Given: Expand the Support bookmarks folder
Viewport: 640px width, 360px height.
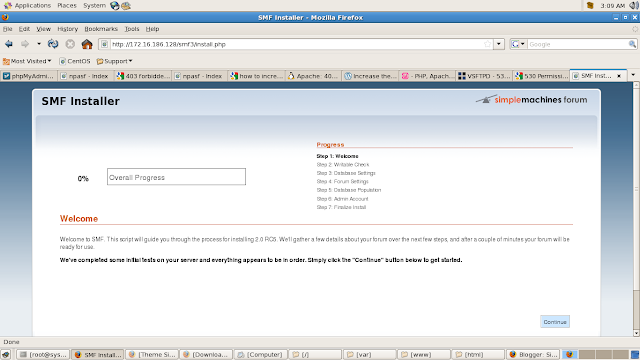Looking at the screenshot, I should pyautogui.click(x=114, y=61).
